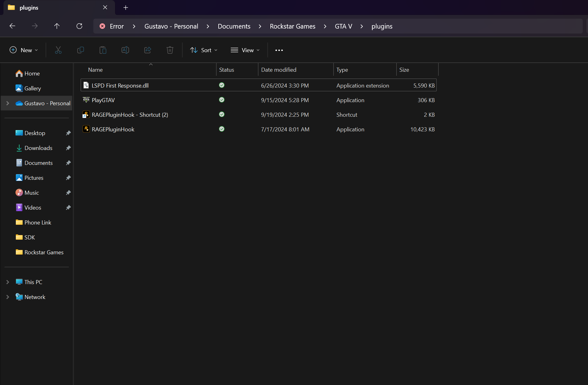Viewport: 588px width, 385px height.
Task: Select the PlayGTAV file name
Action: [103, 100]
